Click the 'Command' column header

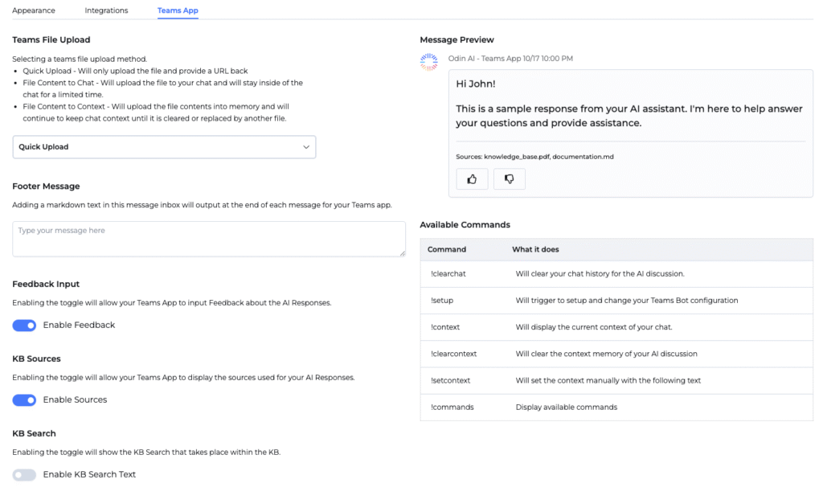tap(447, 249)
